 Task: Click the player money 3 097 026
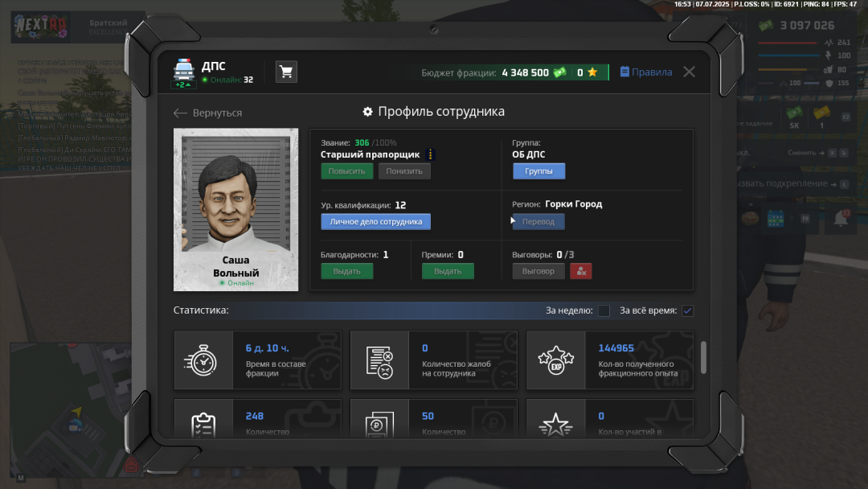pyautogui.click(x=807, y=26)
